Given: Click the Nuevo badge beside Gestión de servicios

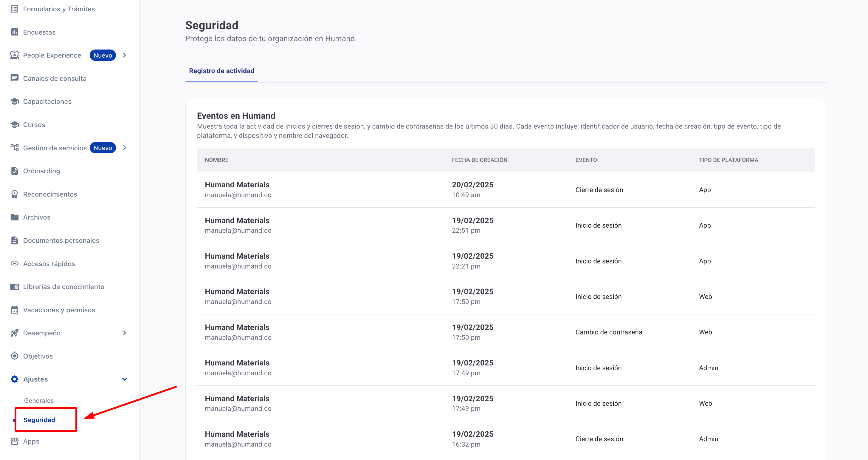Looking at the screenshot, I should [103, 148].
